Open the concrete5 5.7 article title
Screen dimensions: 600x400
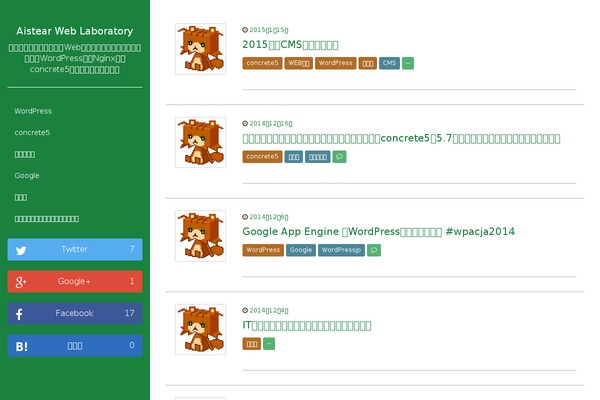tap(401, 138)
